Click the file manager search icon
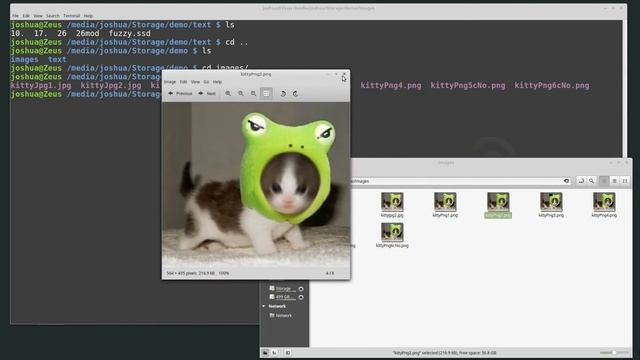640x360 pixels. point(591,181)
